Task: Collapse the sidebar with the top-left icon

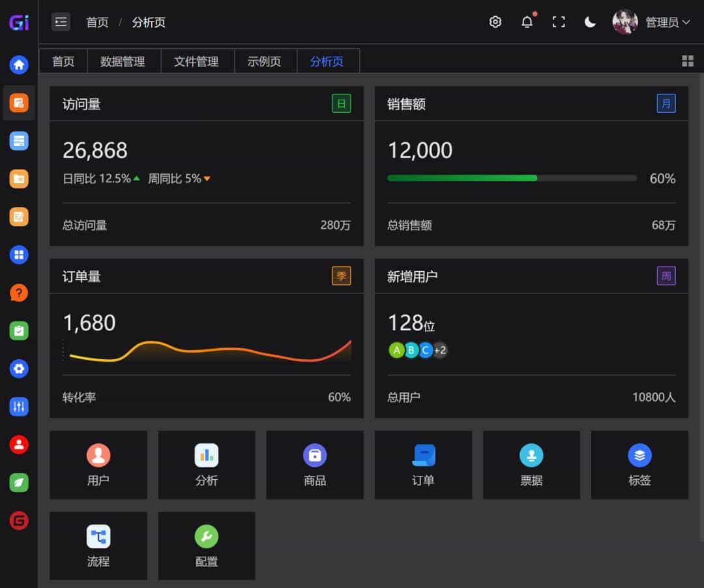Action: (61, 22)
